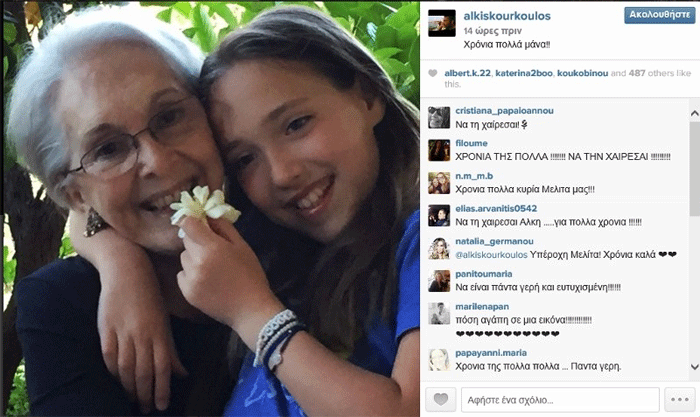Click filoume's comment avatar
The width and height of the screenshot is (700, 417).
[x=439, y=150]
